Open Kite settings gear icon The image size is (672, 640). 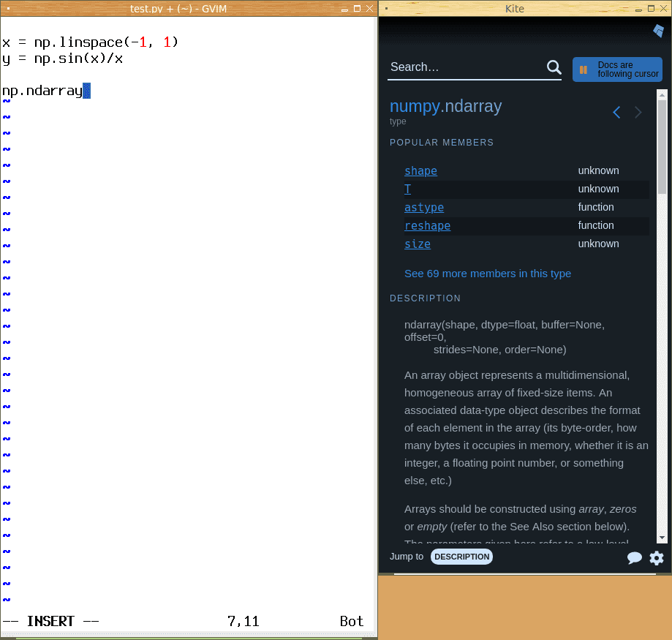pos(656,557)
